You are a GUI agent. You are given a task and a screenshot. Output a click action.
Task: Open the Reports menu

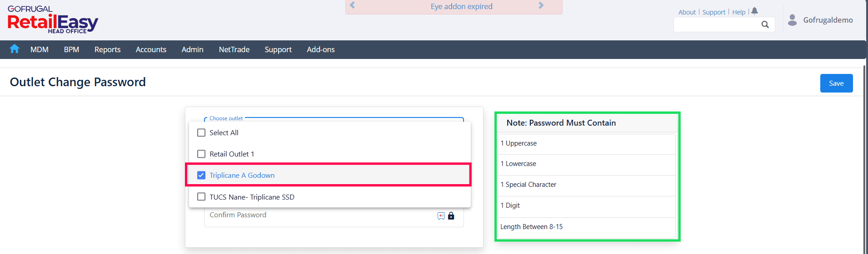pos(107,49)
